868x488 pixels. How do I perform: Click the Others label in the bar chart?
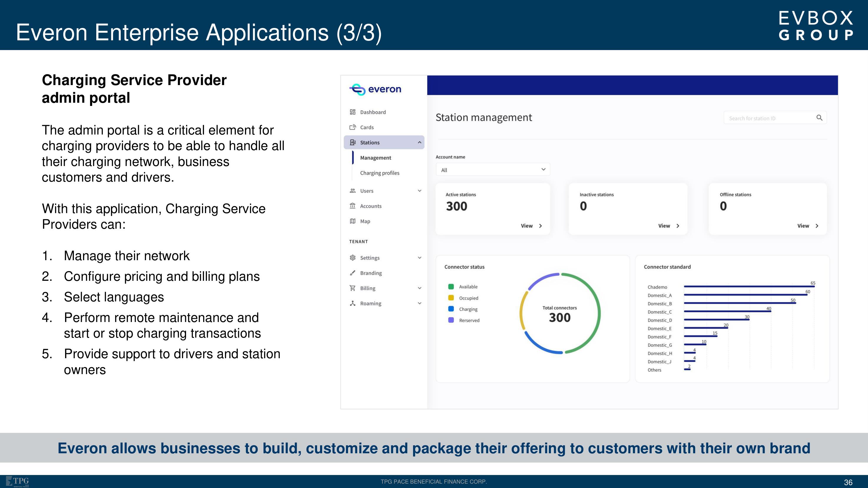[x=654, y=370]
